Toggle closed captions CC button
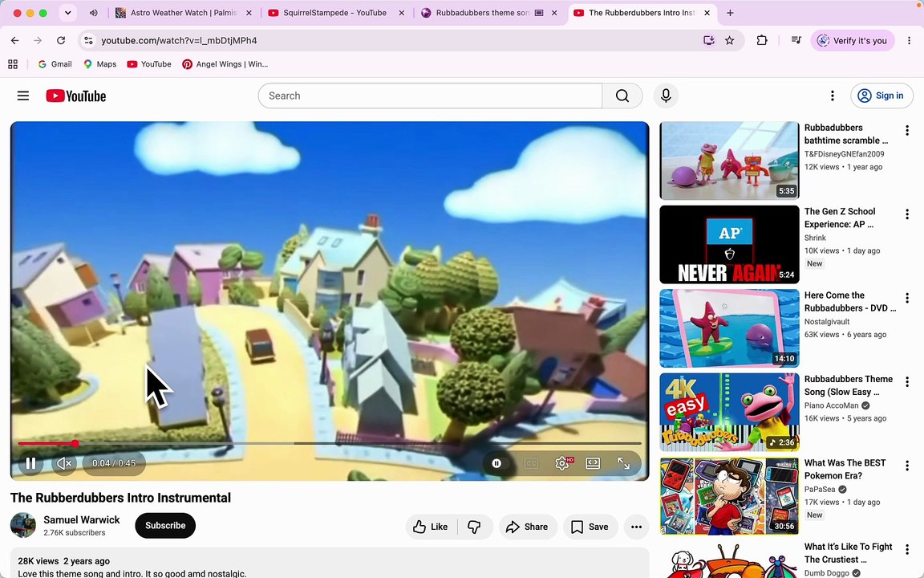The width and height of the screenshot is (924, 578). point(531,463)
